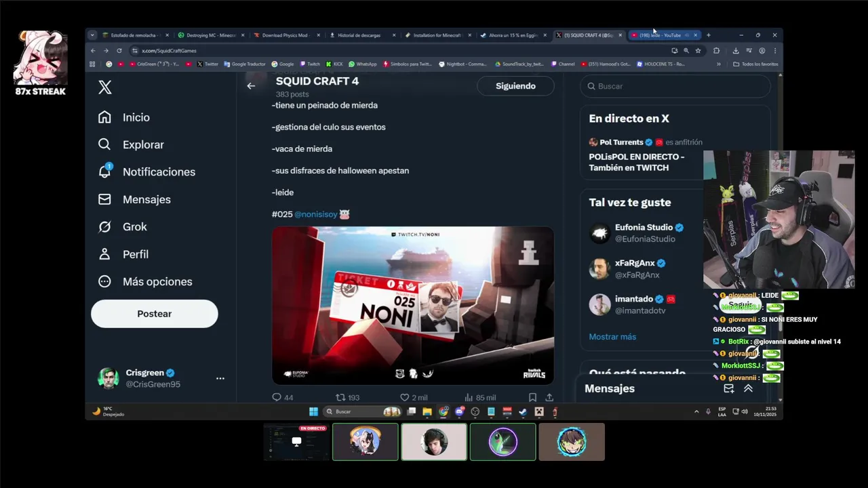This screenshot has height=488, width=868.
Task: Open Todos los favoritos folder
Action: point(755,64)
